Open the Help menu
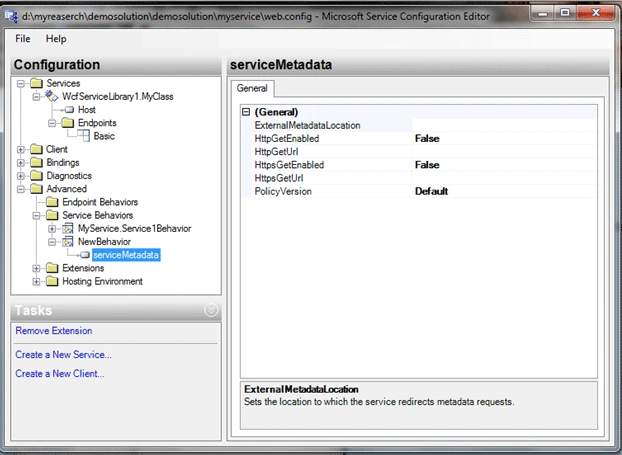622x455 pixels. coord(56,38)
